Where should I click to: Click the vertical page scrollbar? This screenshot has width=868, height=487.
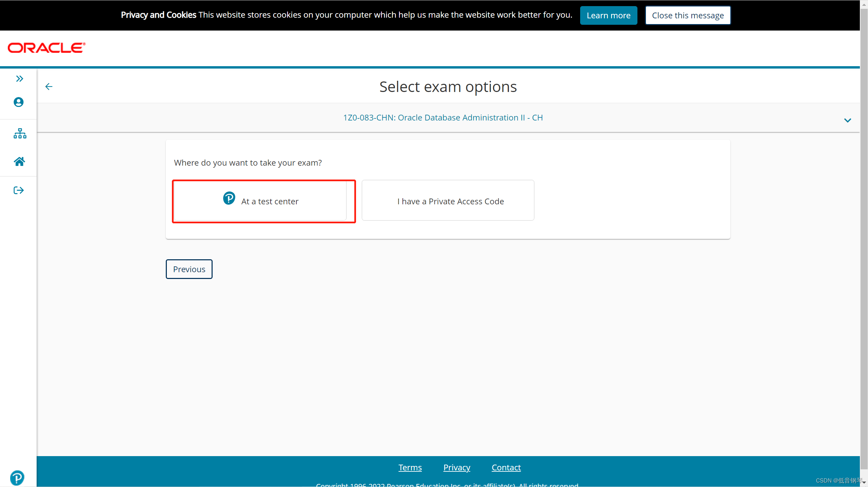pyautogui.click(x=864, y=238)
